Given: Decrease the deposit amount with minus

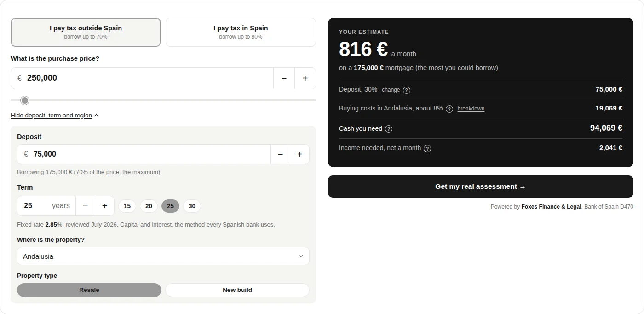Looking at the screenshot, I should point(280,154).
